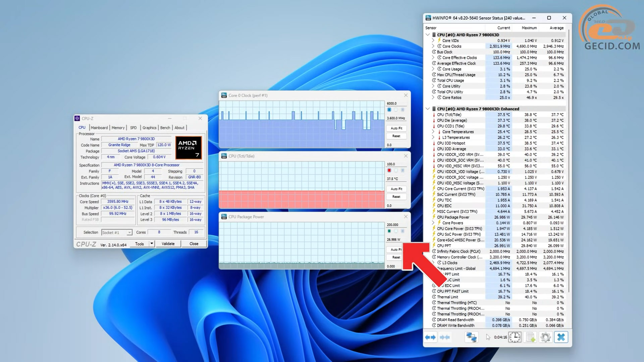Click the 6000.0 maximum field in Core 0 Clock graph
This screenshot has width=644, height=362.
pos(396,103)
